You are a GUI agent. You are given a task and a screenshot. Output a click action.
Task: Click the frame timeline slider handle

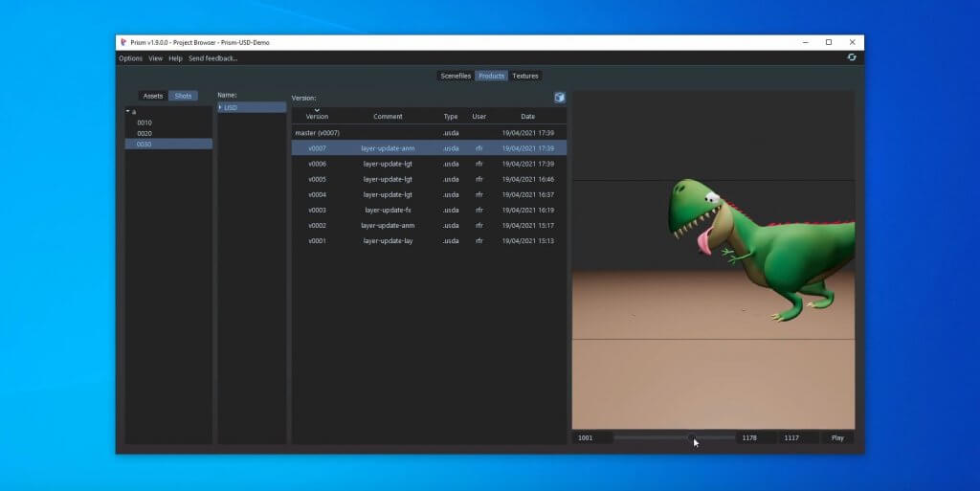[x=692, y=438]
